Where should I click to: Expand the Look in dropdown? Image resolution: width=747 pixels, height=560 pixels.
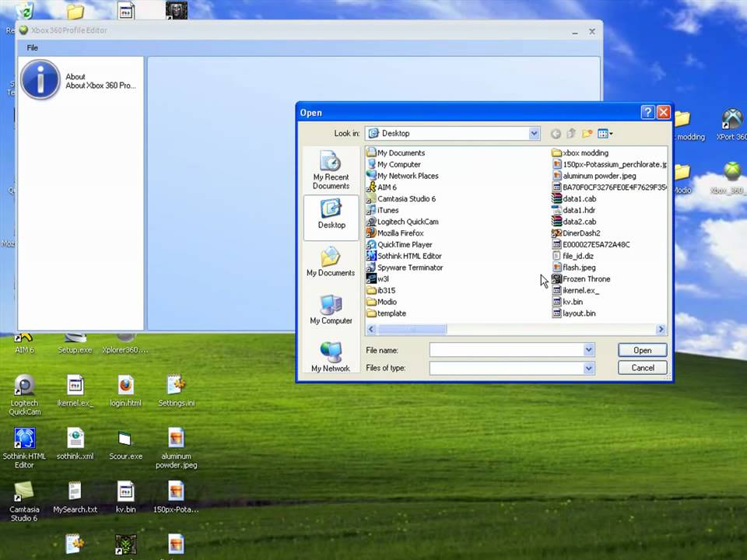(x=534, y=133)
